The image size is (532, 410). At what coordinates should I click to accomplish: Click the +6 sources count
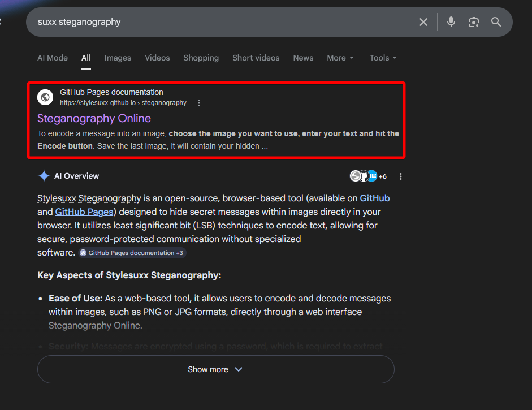(x=383, y=176)
